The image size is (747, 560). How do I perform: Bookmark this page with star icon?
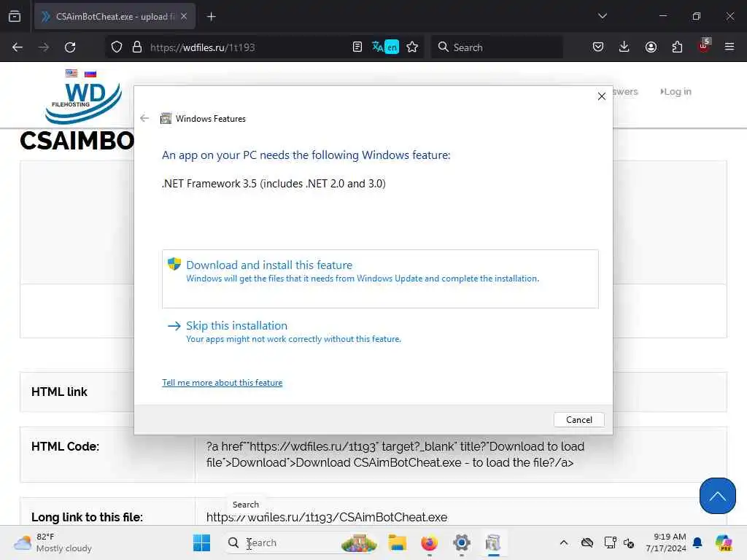413,47
